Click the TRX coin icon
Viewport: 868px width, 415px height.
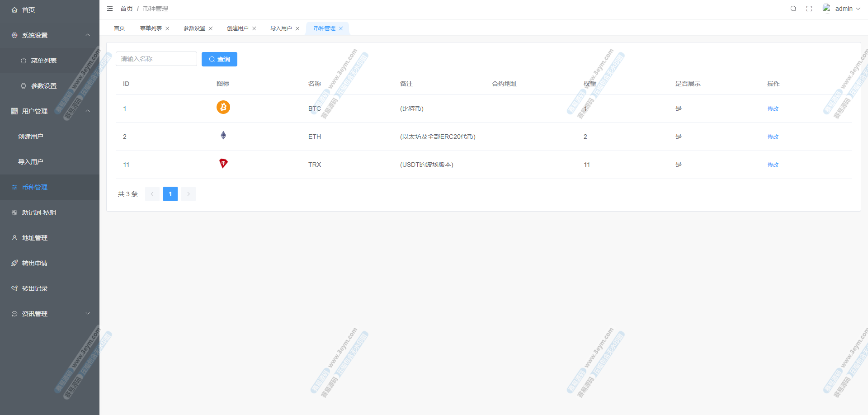click(223, 163)
